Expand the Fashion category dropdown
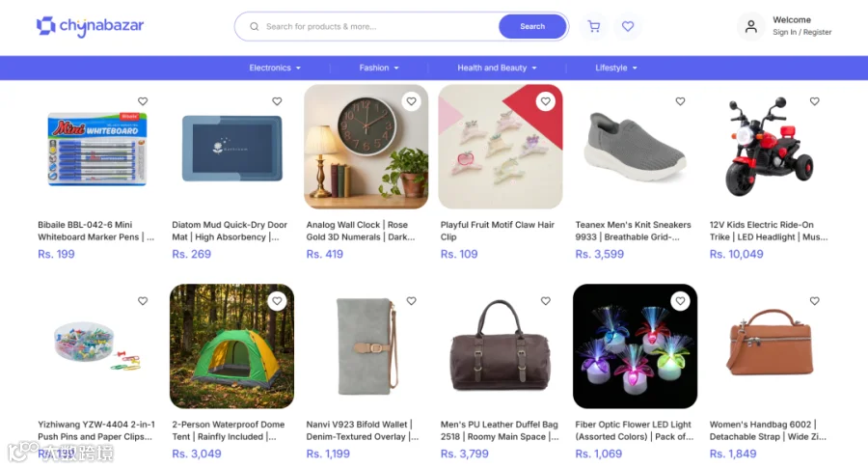This screenshot has height=469, width=868. (379, 68)
